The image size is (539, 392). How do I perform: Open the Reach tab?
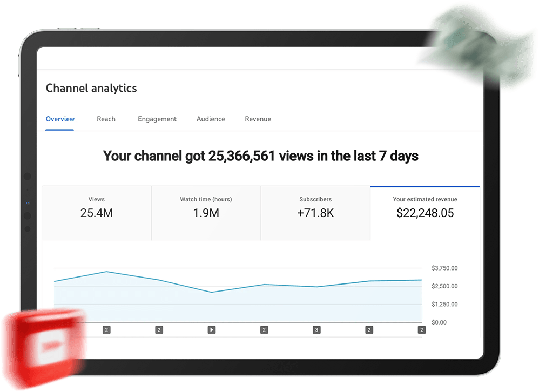coord(106,119)
